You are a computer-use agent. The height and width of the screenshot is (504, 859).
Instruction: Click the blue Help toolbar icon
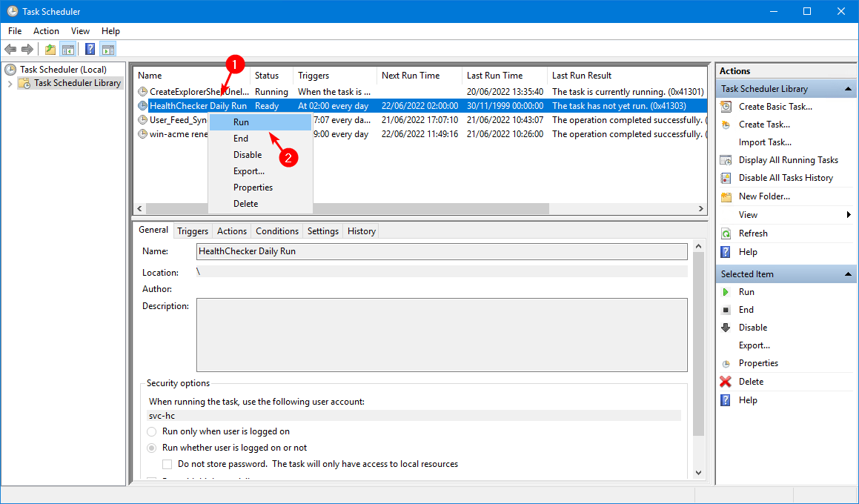(x=90, y=50)
